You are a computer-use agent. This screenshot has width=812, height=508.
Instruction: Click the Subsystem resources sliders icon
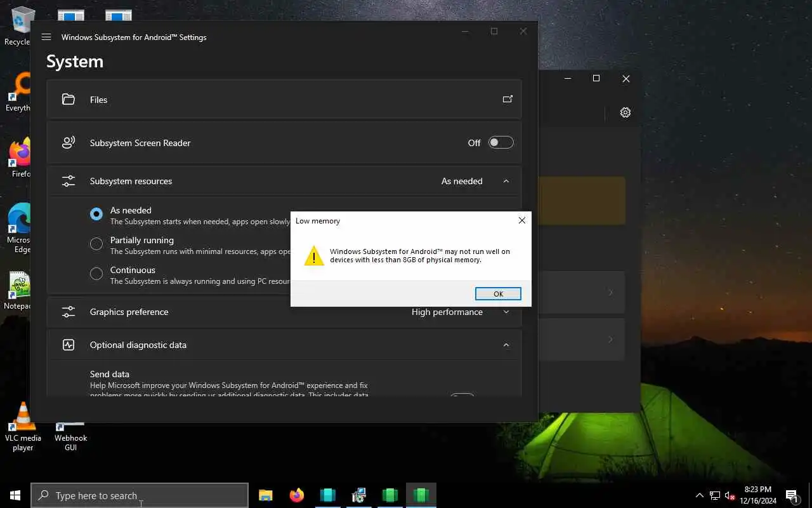pyautogui.click(x=69, y=181)
